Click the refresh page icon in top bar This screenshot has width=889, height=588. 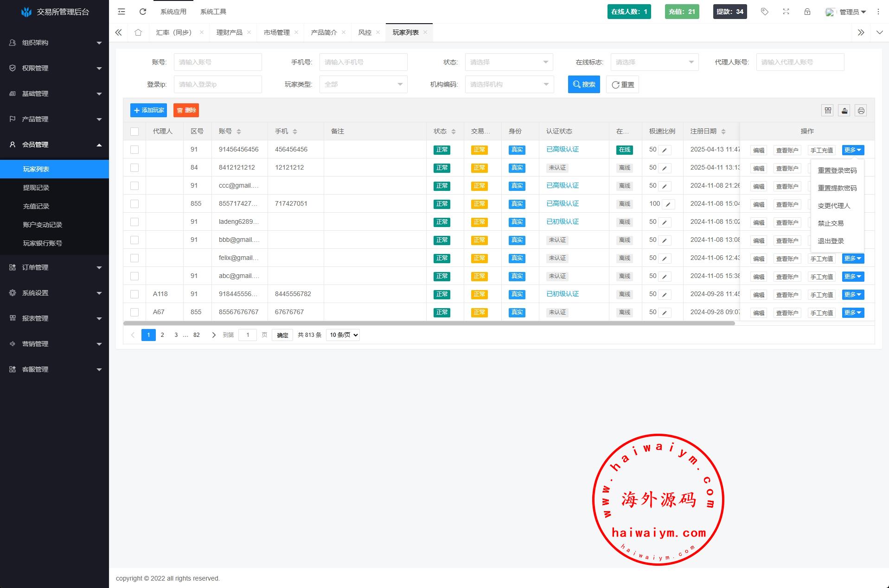(x=143, y=12)
